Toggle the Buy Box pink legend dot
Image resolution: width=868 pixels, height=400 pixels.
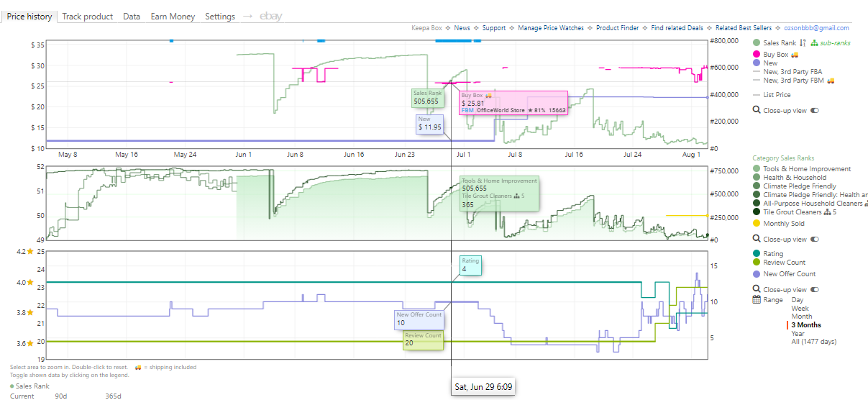click(757, 55)
